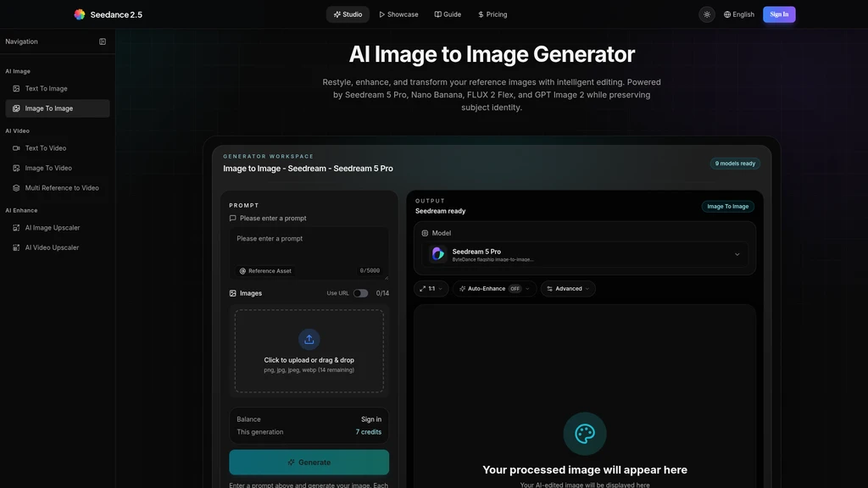Click the 9 models ready badge
This screenshot has width=868, height=488.
[735, 164]
